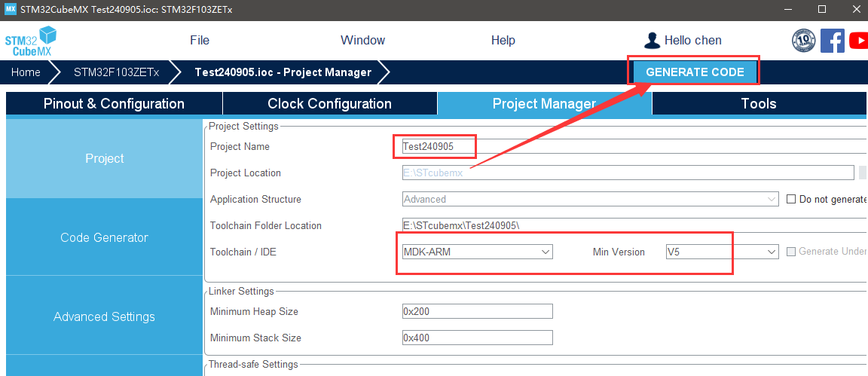
Task: Expand the Toolchain / IDE dropdown
Action: click(x=477, y=252)
